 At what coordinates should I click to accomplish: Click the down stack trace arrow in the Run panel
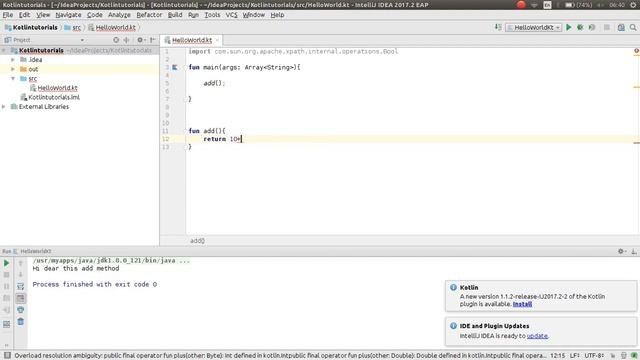click(x=20, y=275)
